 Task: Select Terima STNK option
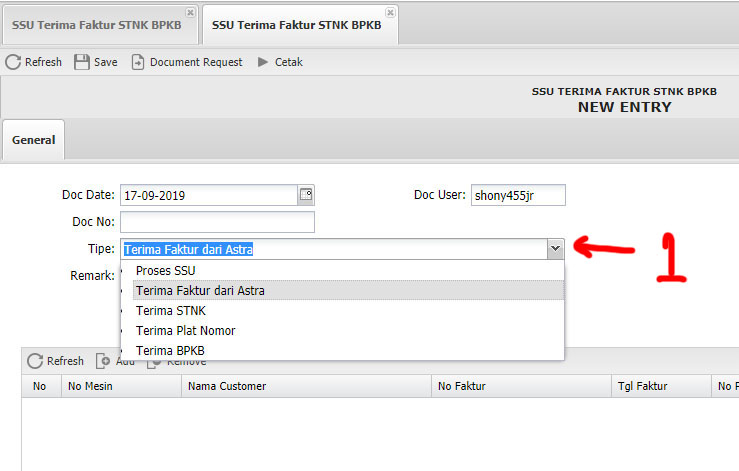[171, 311]
